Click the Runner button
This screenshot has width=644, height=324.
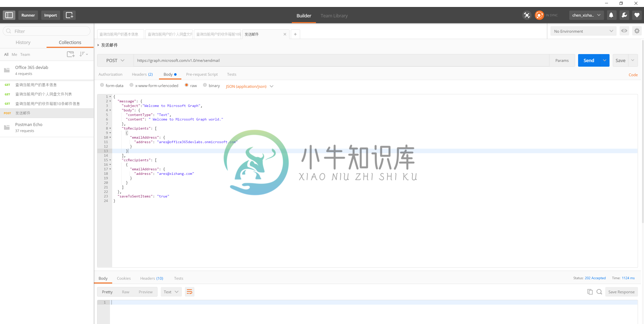point(28,15)
